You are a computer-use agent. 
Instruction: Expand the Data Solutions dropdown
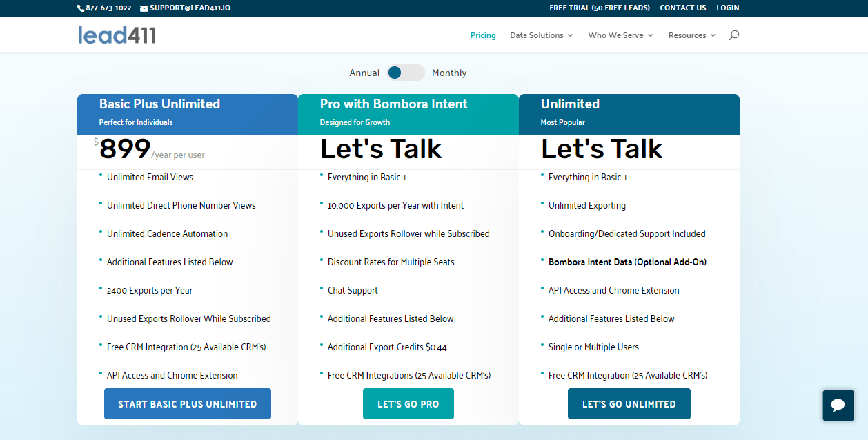[x=540, y=35]
